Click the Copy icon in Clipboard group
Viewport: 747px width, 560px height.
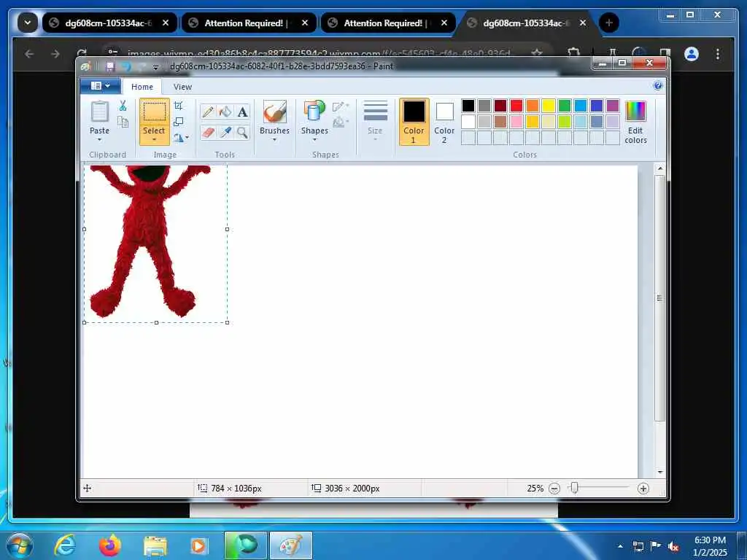123,122
